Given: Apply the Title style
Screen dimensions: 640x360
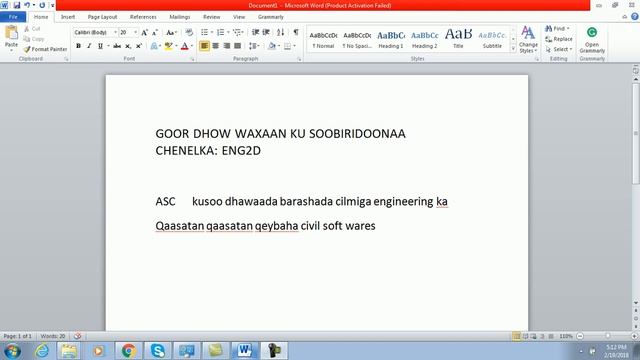Looking at the screenshot, I should [458, 39].
